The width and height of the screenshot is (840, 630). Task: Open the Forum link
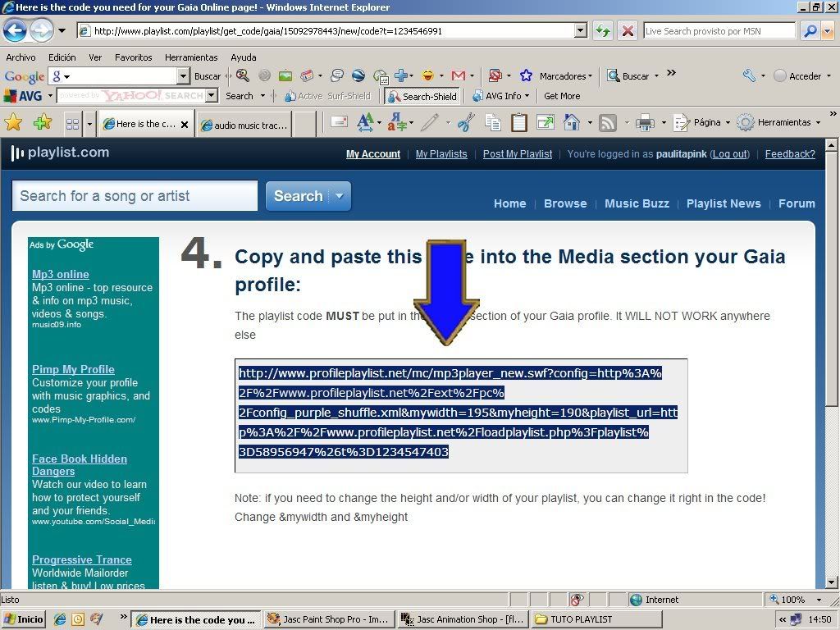pos(797,203)
